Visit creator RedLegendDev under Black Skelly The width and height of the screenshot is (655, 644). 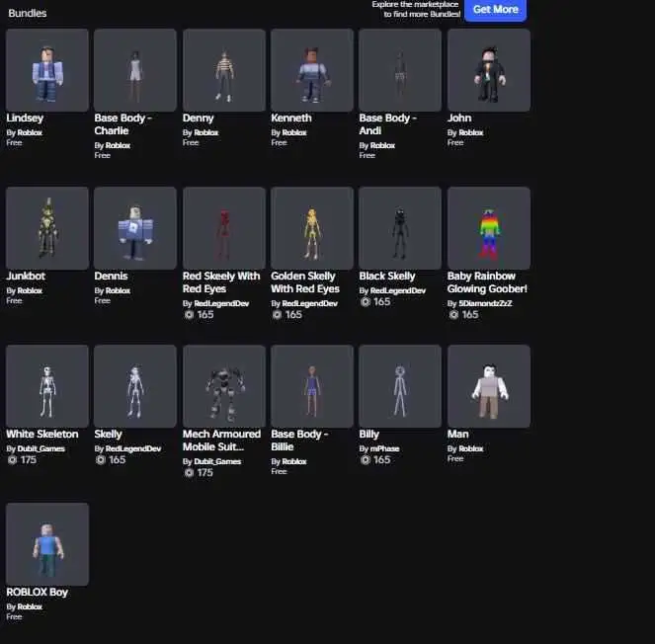pyautogui.click(x=398, y=290)
